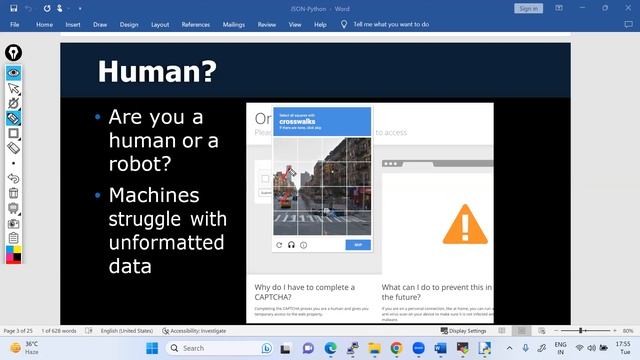
Task: Open Ribbon Display Options icon
Action: 559,8
